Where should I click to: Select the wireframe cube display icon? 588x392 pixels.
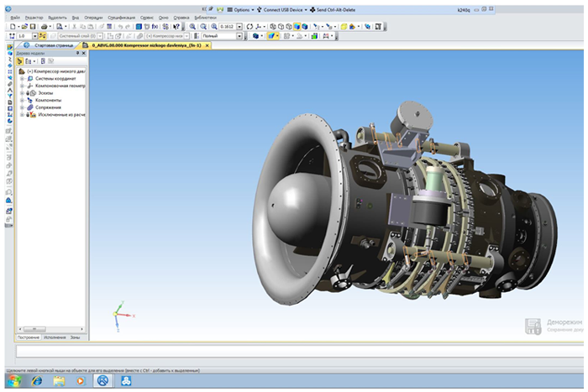pyautogui.click(x=273, y=27)
